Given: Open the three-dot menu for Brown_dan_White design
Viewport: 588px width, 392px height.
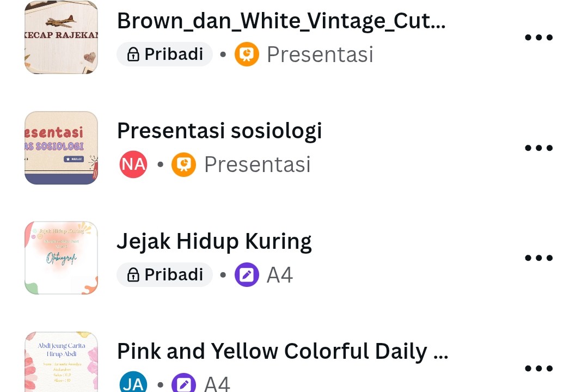Looking at the screenshot, I should click(538, 37).
